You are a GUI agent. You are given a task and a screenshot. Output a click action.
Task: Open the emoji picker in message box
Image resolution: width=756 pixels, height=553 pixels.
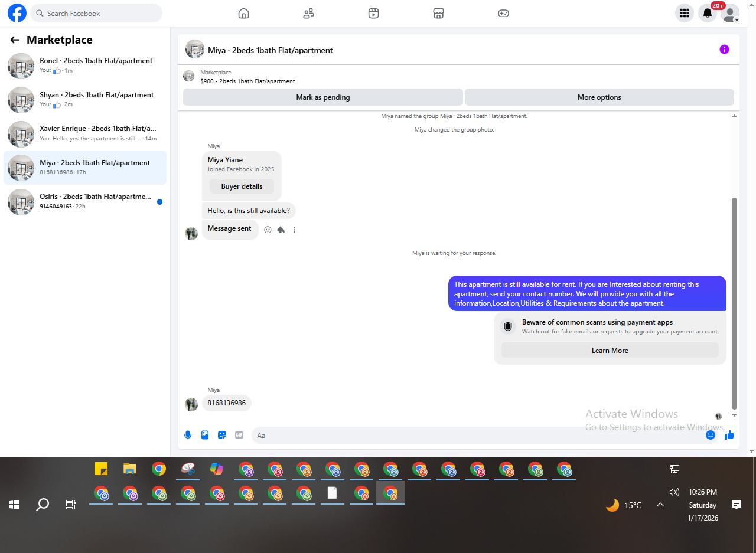(711, 435)
